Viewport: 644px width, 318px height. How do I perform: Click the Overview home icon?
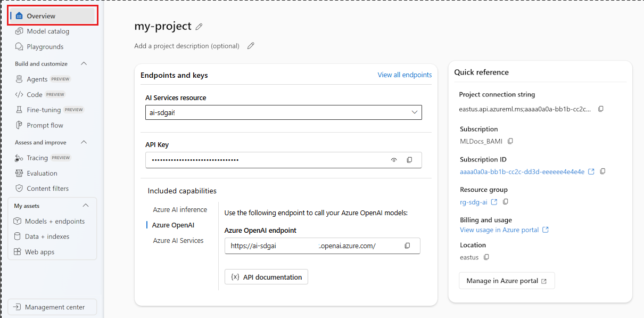19,16
